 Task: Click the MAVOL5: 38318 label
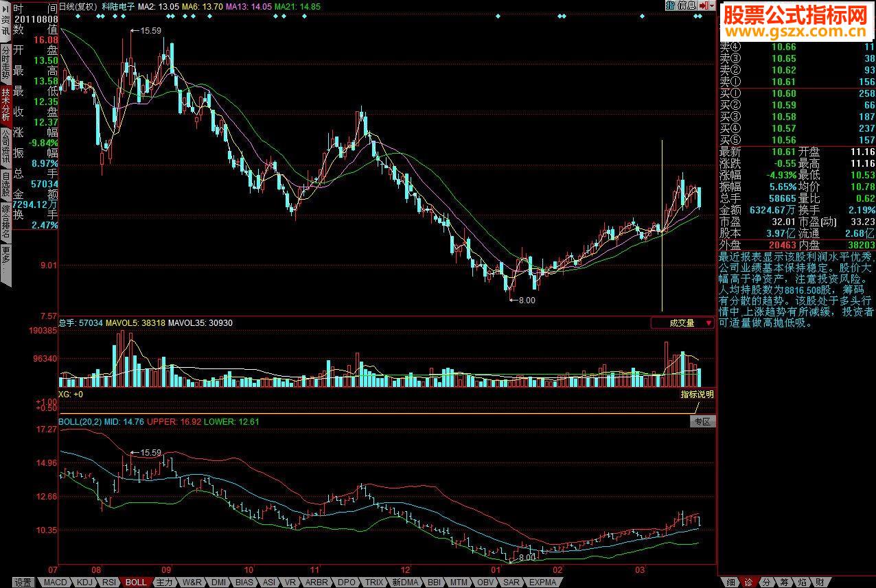tap(135, 322)
